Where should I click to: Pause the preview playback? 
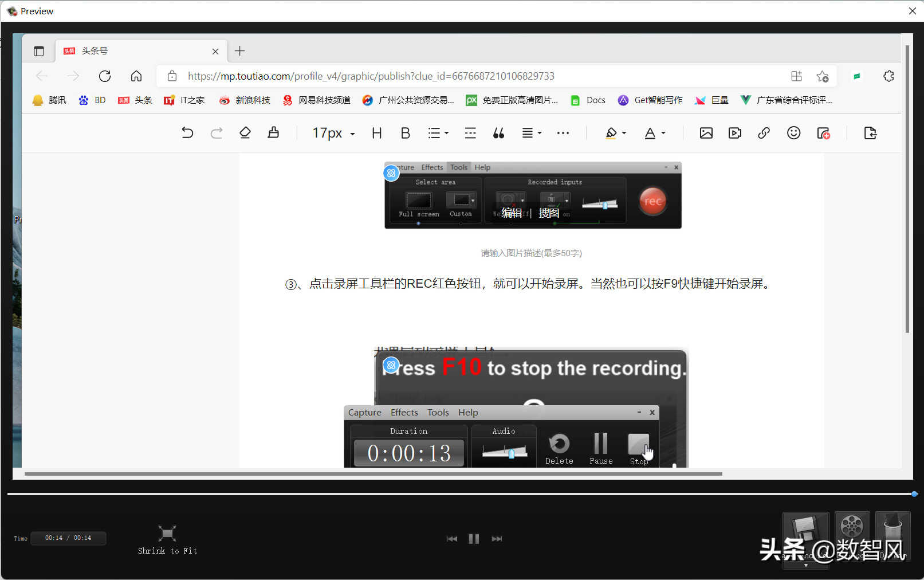pos(474,539)
